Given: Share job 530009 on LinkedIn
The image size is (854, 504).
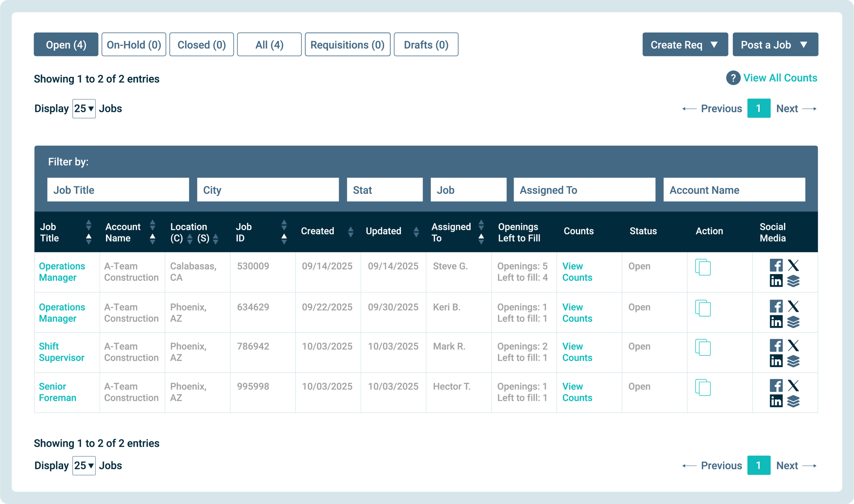Looking at the screenshot, I should click(x=776, y=281).
